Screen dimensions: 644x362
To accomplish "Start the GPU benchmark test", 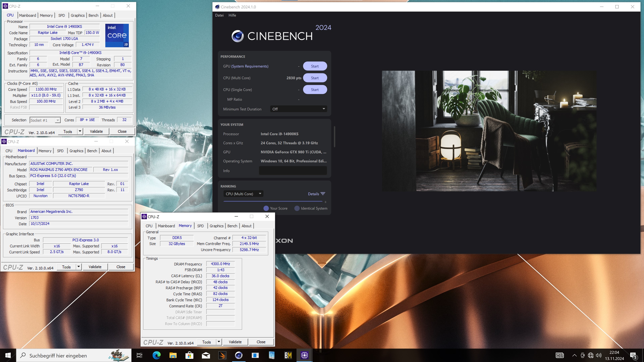I will click(315, 66).
